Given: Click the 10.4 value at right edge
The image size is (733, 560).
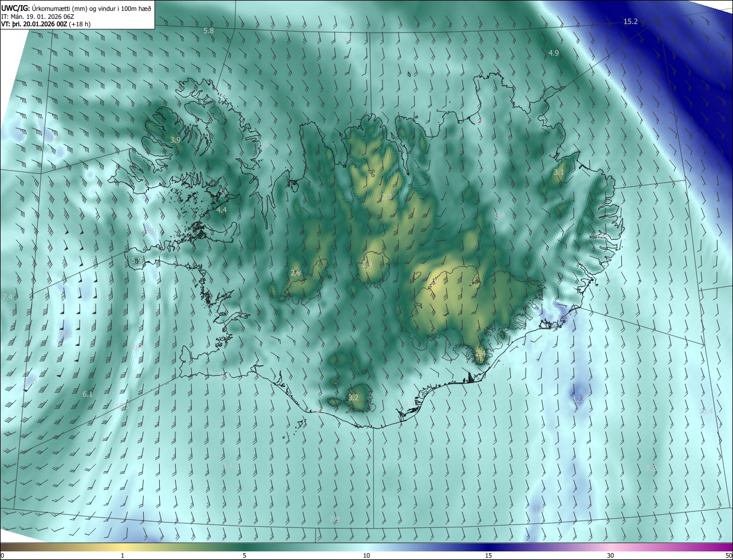Looking at the screenshot, I should [x=706, y=411].
